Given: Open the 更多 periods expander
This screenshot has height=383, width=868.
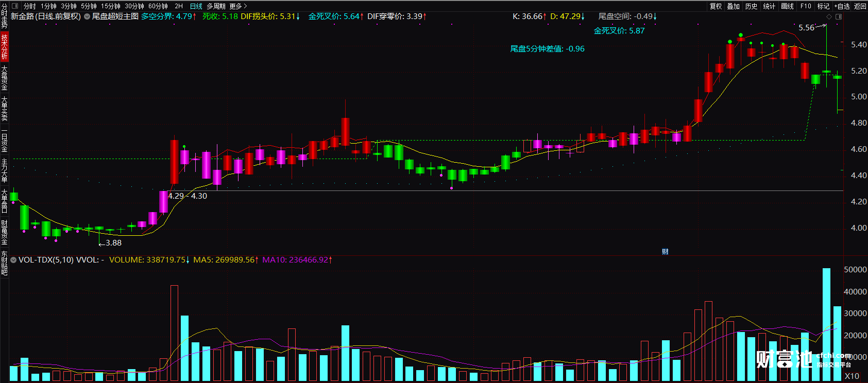Looking at the screenshot, I should tap(239, 6).
